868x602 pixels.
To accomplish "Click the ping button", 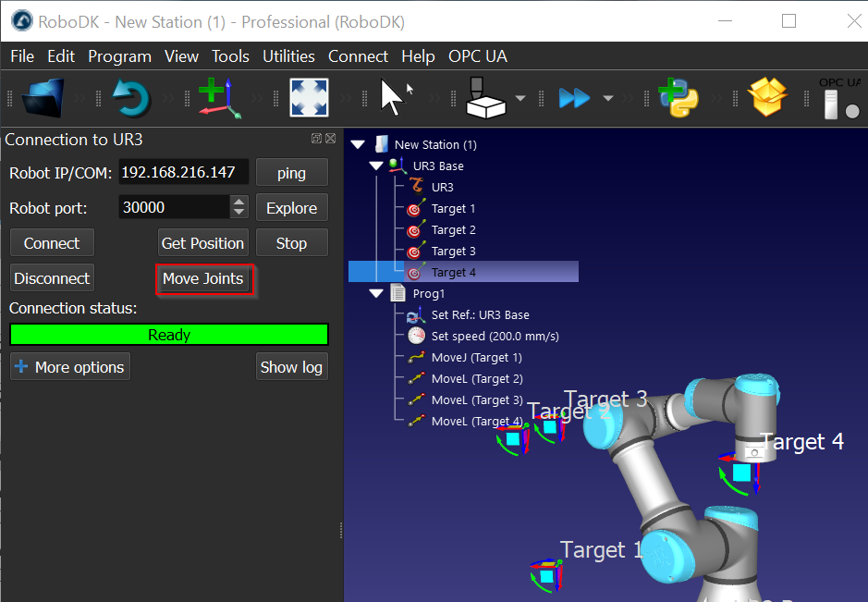I will (292, 173).
